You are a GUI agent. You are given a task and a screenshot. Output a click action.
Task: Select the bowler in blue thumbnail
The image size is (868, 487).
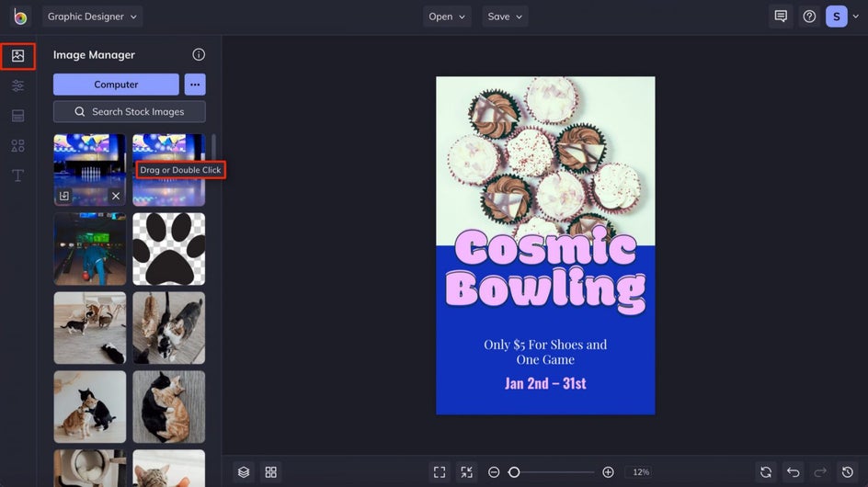90,249
